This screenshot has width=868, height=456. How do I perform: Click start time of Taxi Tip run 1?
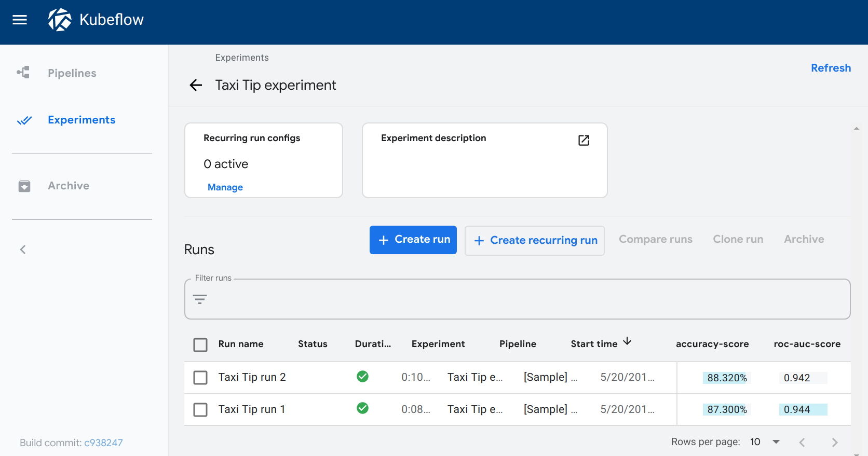627,409
